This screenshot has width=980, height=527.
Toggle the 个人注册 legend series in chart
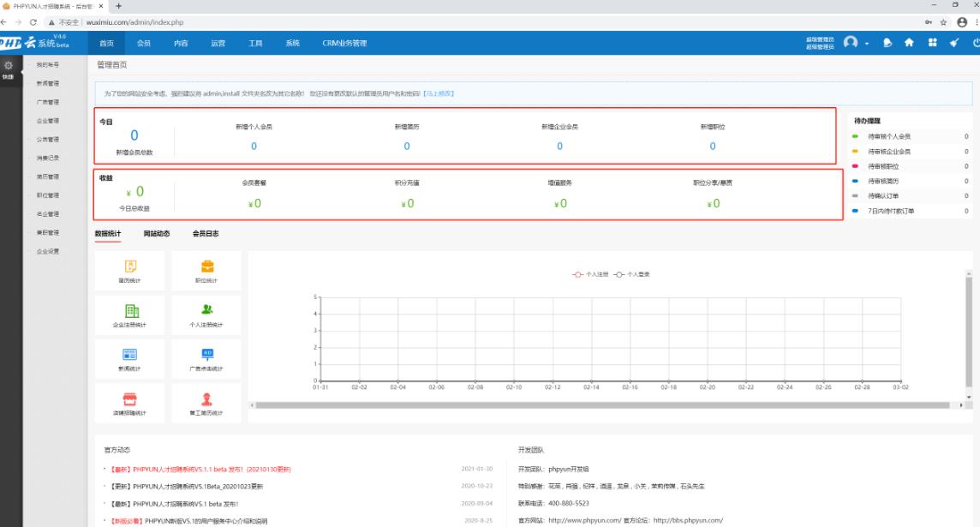tap(591, 274)
